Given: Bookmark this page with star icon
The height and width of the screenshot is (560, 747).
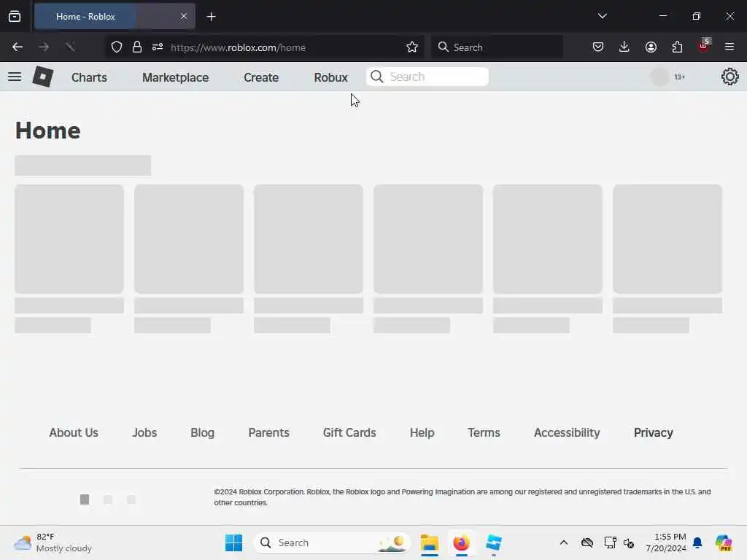Looking at the screenshot, I should coord(412,47).
